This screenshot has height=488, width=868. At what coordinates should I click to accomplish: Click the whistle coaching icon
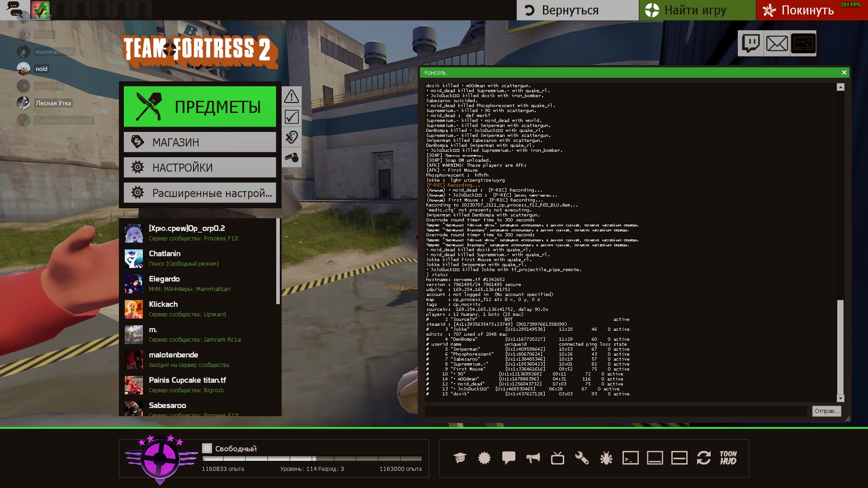(292, 158)
